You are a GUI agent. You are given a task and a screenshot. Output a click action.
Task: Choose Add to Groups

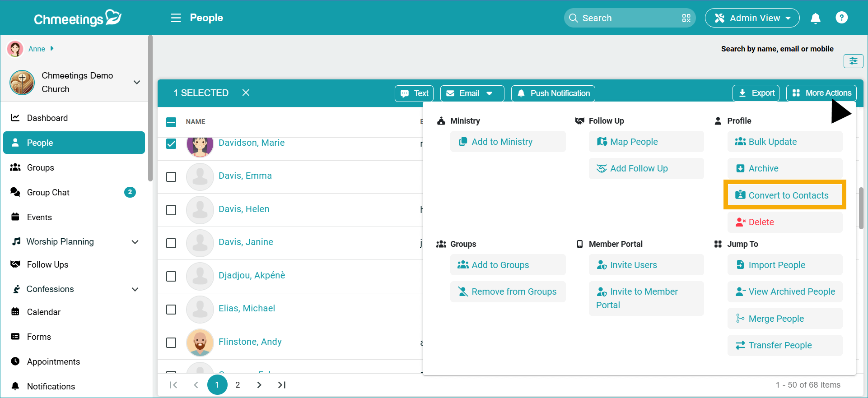tap(508, 265)
